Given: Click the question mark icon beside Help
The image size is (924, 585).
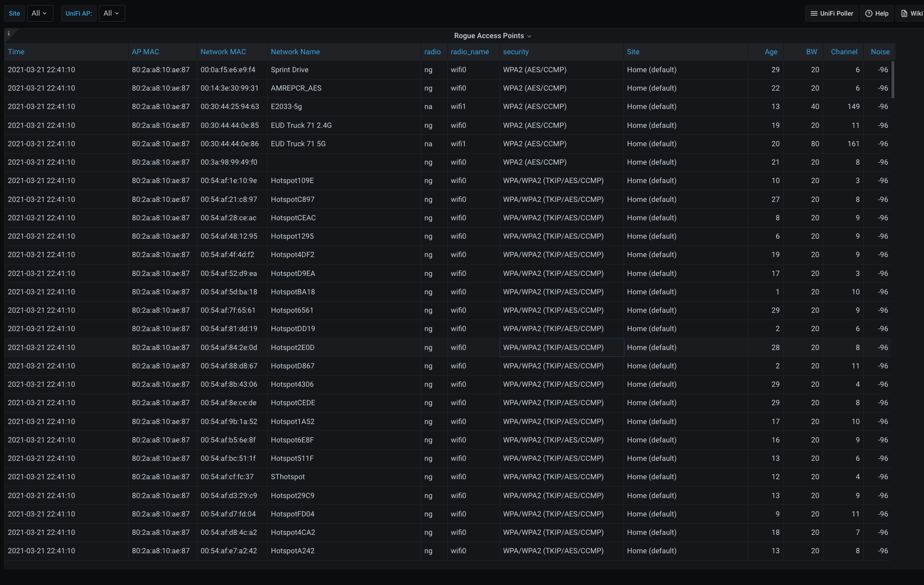Looking at the screenshot, I should (x=868, y=13).
